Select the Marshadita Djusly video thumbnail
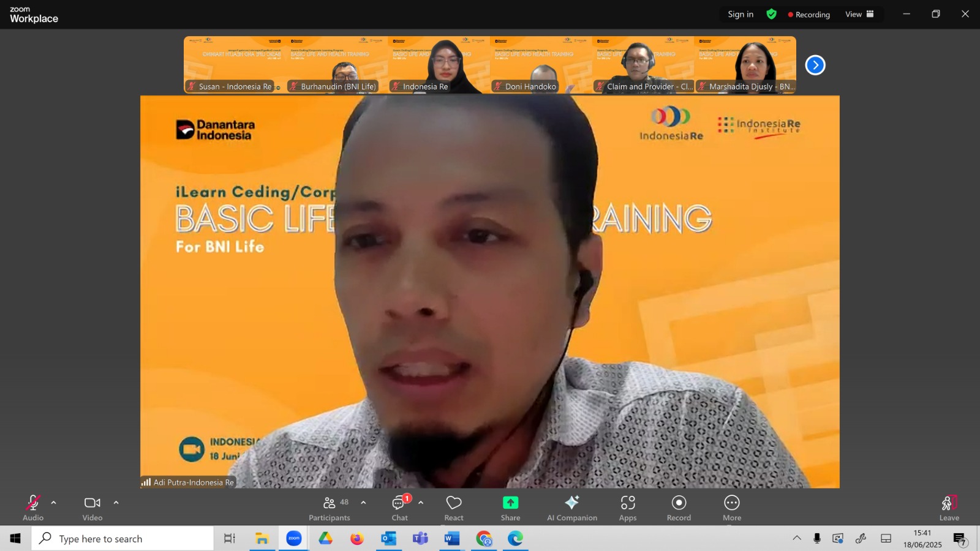This screenshot has height=551, width=980. [745, 65]
